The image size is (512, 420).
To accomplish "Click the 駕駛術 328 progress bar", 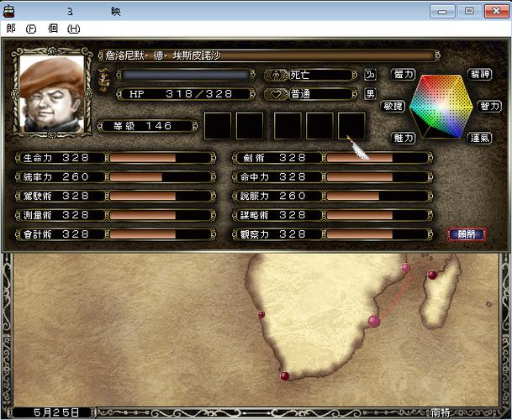I will coord(160,196).
